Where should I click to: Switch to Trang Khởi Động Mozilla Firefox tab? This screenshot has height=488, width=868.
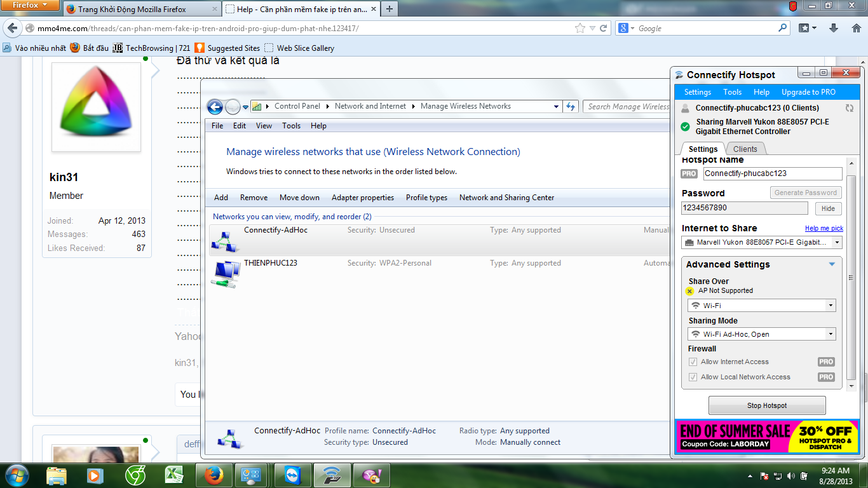(x=141, y=10)
